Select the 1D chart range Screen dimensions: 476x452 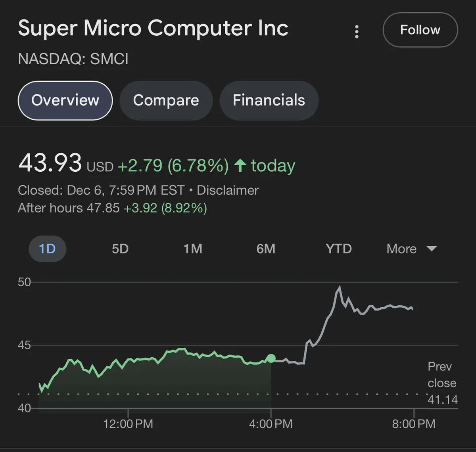coord(47,249)
